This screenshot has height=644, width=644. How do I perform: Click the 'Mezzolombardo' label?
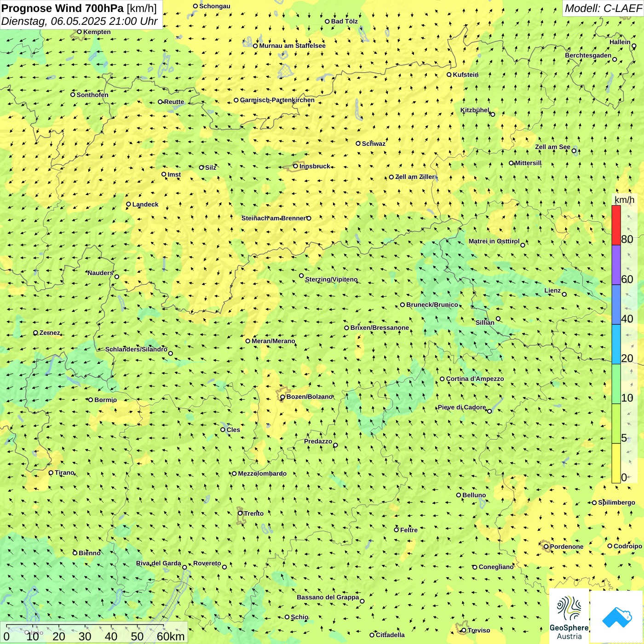click(x=262, y=473)
